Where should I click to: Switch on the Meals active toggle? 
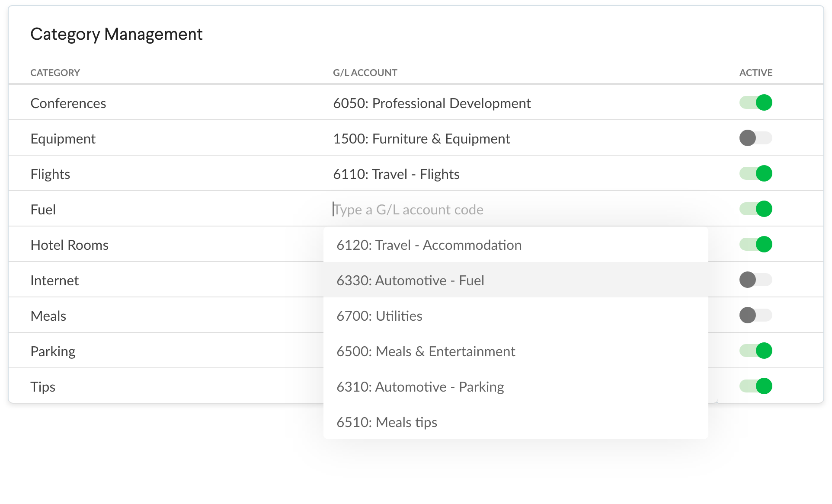[x=755, y=316]
